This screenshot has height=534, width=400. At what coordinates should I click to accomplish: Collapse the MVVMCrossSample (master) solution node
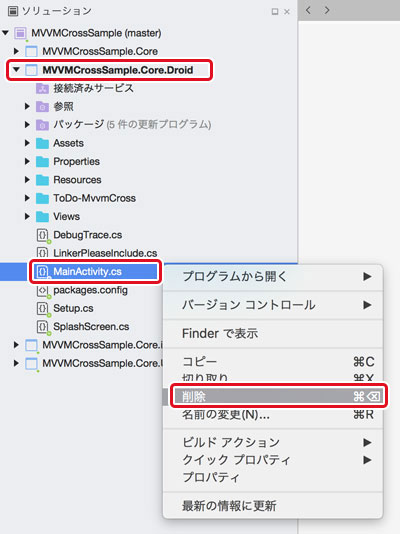point(5,33)
